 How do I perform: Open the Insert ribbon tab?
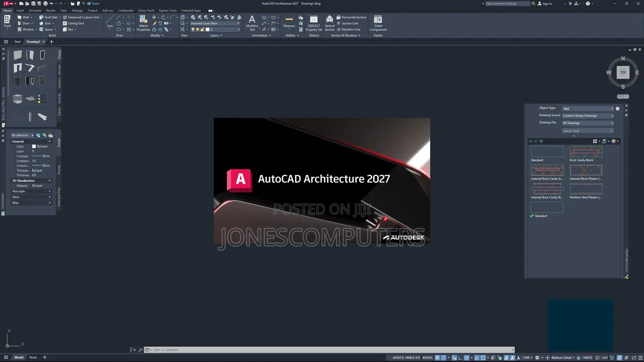(x=20, y=10)
